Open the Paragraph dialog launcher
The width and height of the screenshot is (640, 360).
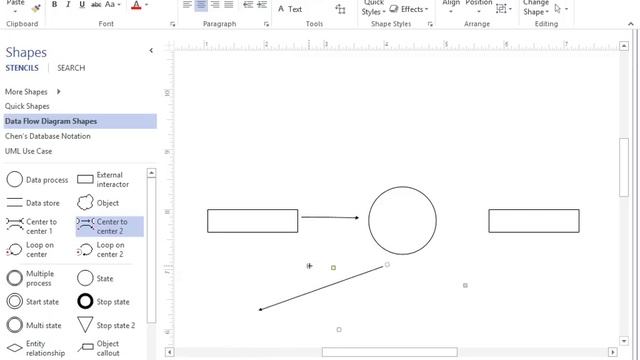pos(266,24)
